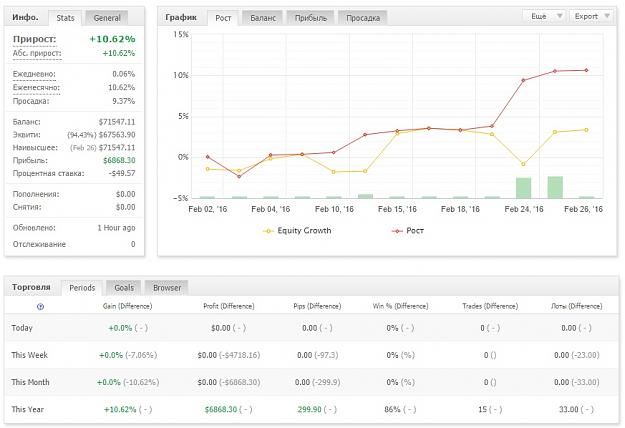The height and width of the screenshot is (428, 625).
Task: Click the Win % (Difference) column header
Action: point(401,306)
